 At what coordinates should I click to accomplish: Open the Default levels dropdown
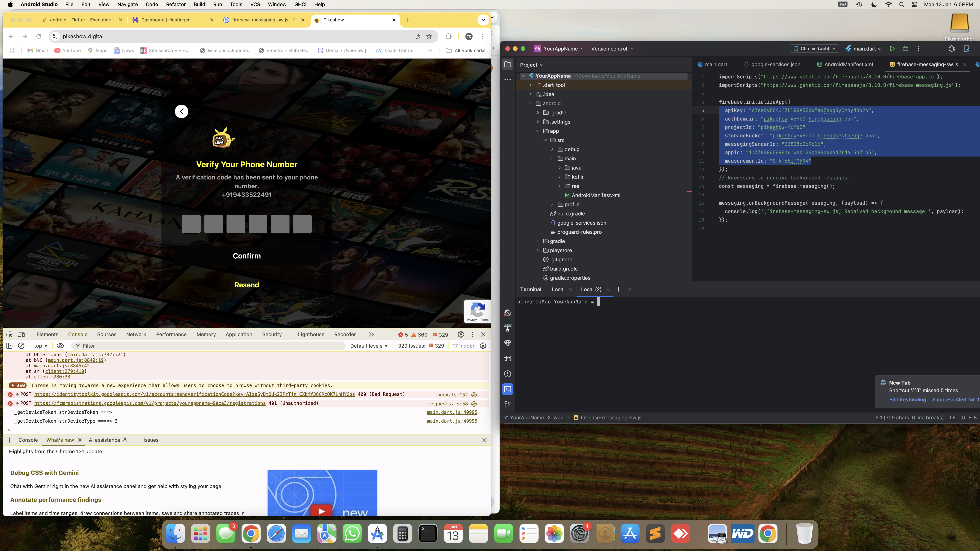click(x=369, y=346)
